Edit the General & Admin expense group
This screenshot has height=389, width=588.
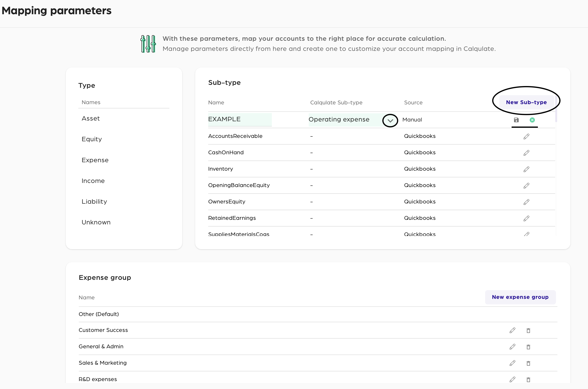pyautogui.click(x=512, y=347)
